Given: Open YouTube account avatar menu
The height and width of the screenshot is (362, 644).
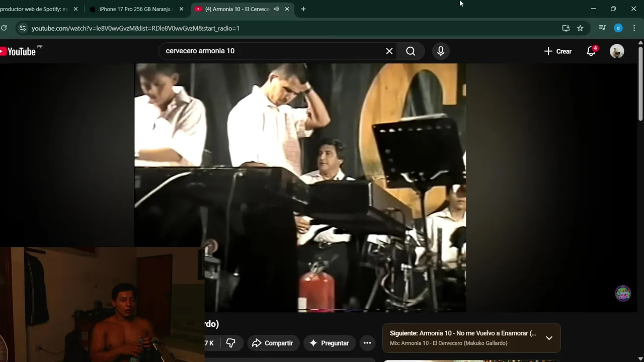Looking at the screenshot, I should tap(617, 51).
